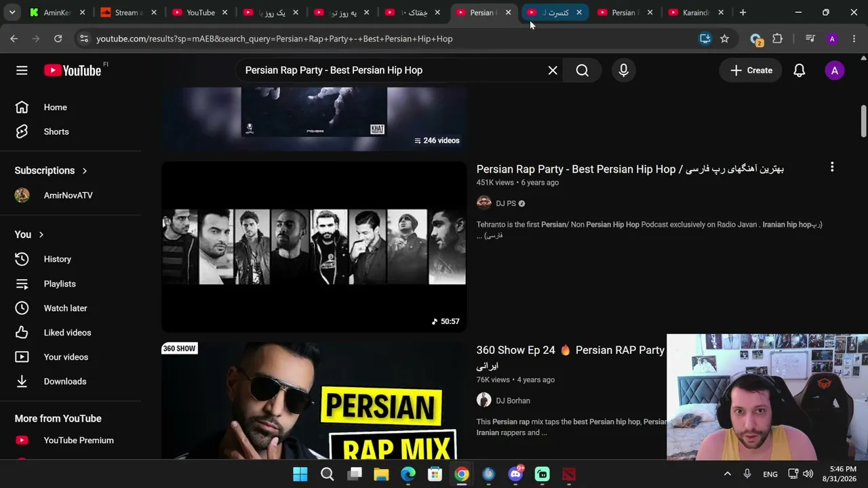The image size is (868, 488).
Task: Run search with the magnifier button
Action: 583,70
